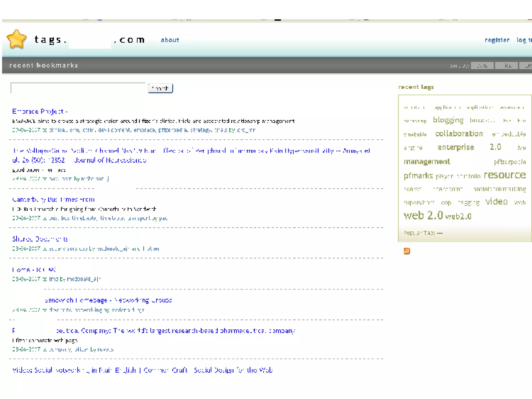532x399 pixels.
Task: Click the 'collaboration' tag
Action: click(x=459, y=134)
